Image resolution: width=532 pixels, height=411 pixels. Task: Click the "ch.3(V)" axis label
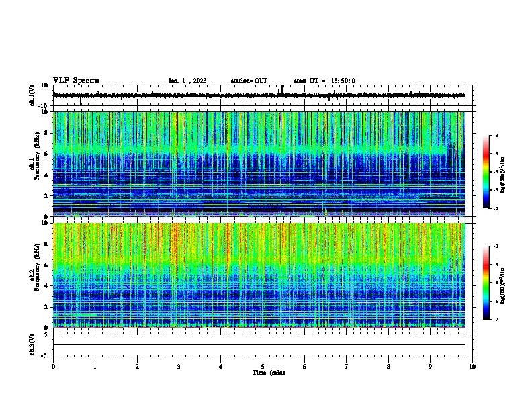(x=32, y=345)
